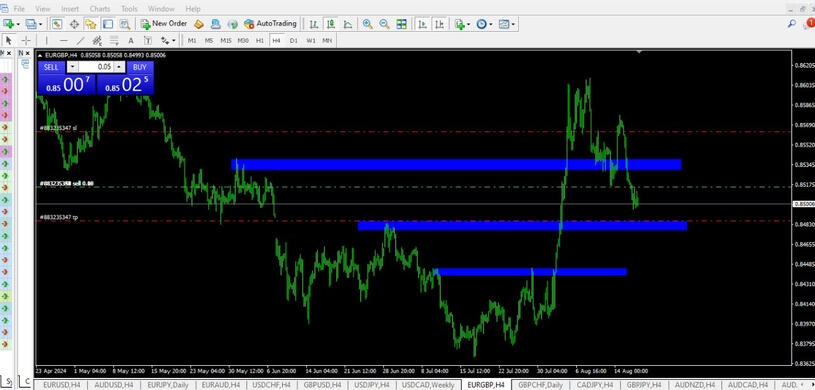Open the MetaEditor gold book icon
The image size is (815, 390).
[199, 24]
